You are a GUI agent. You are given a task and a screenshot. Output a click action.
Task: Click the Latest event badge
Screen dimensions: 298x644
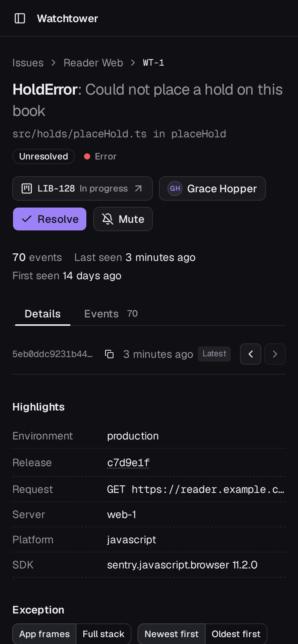[x=214, y=354]
